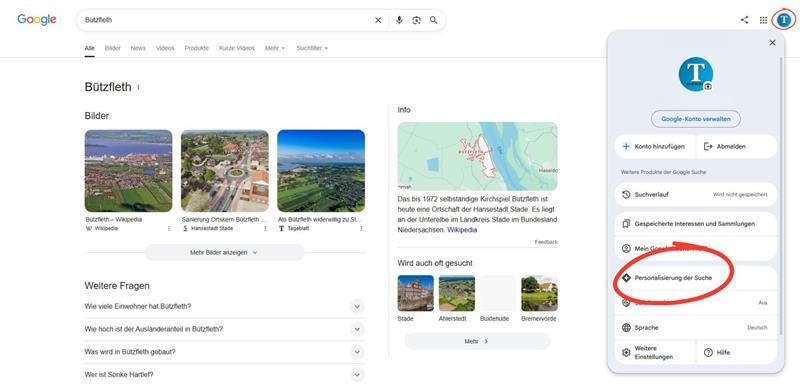
Task: Click the Google logo
Action: (37, 19)
